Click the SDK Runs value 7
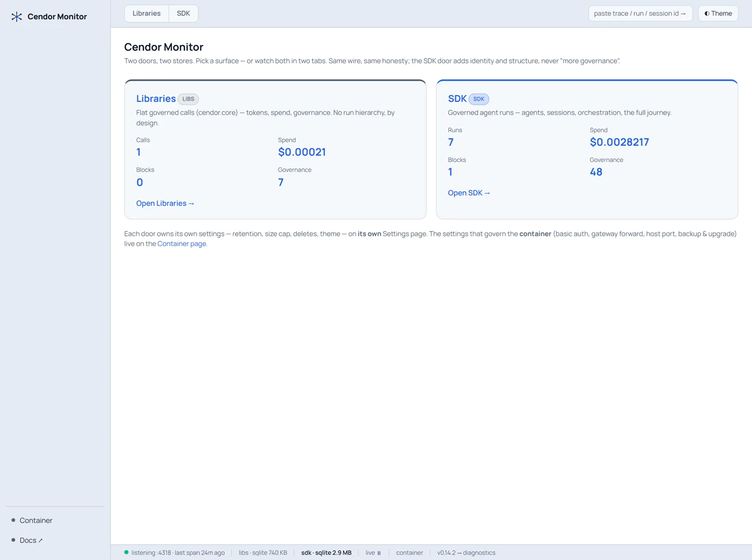The height and width of the screenshot is (560, 752). (x=451, y=142)
